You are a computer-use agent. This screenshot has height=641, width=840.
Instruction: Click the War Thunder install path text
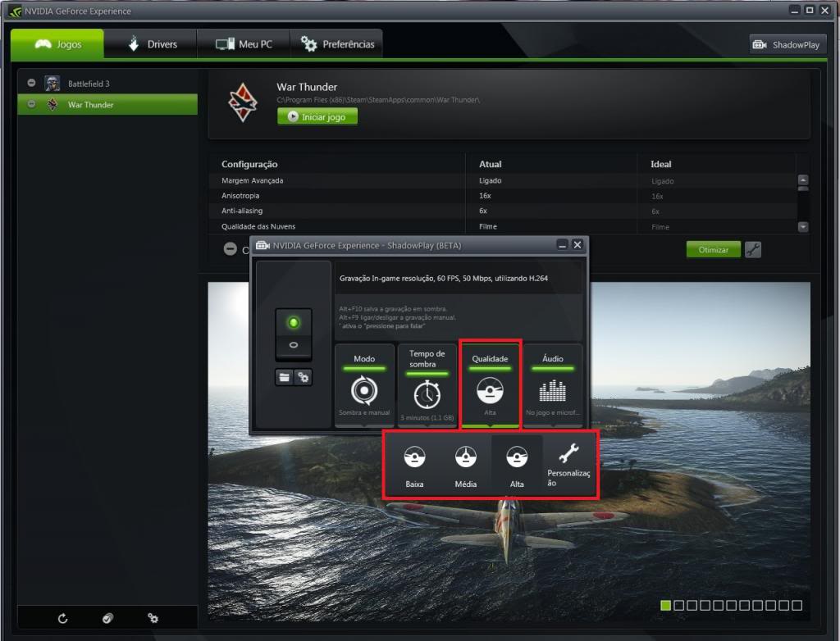pos(378,100)
